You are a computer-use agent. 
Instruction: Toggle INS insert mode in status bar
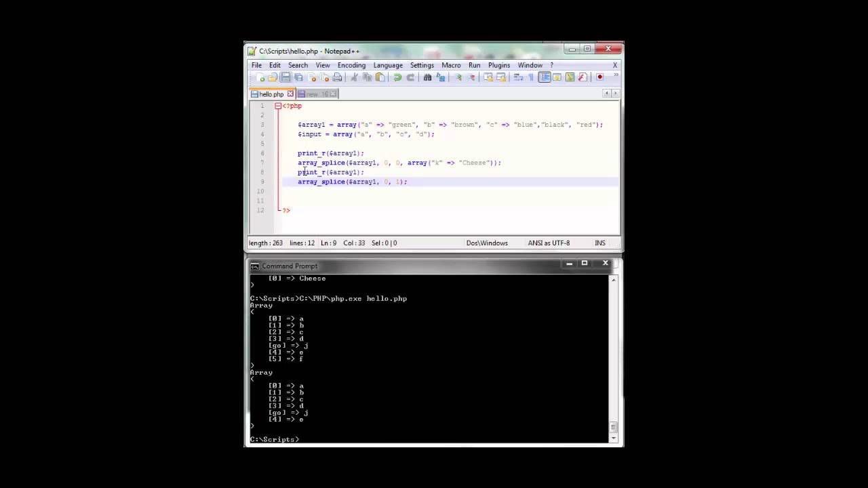(600, 243)
